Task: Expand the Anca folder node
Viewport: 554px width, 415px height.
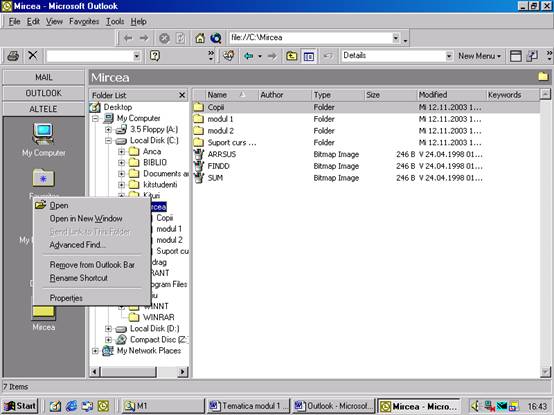Action: pyautogui.click(x=122, y=152)
